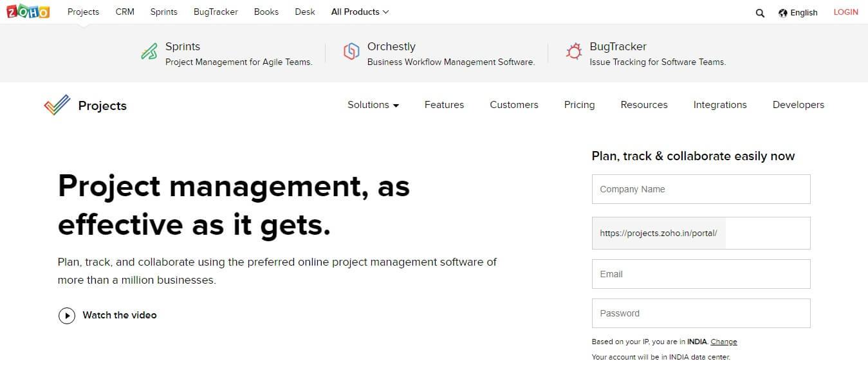
Task: Click 'Issue Tracking for Software Teams.' text
Action: 658,62
